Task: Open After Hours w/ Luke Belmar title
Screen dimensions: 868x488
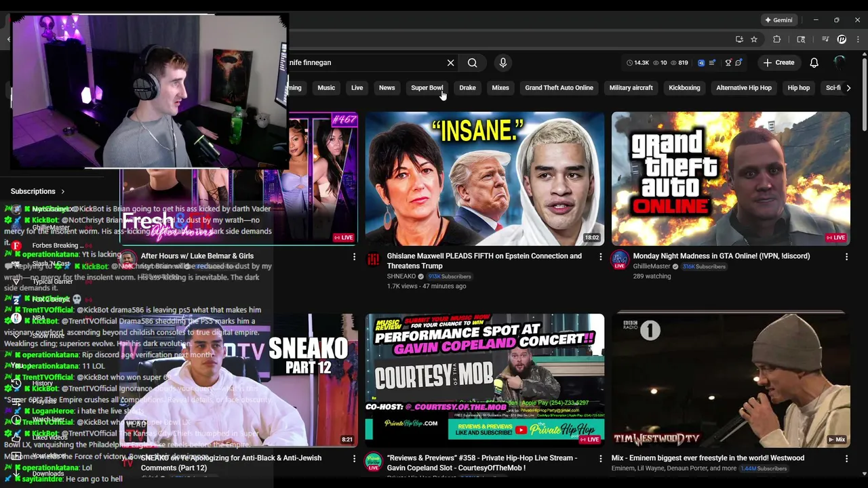Action: click(x=197, y=256)
